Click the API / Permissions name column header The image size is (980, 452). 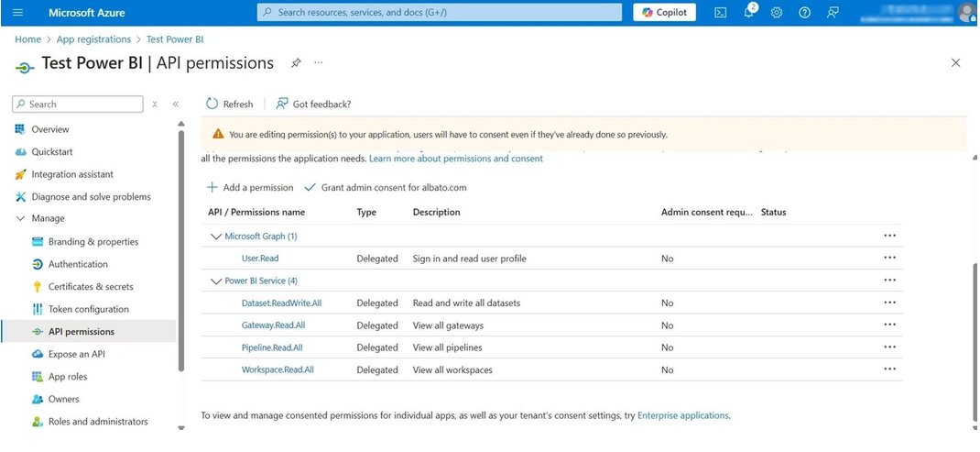[x=256, y=212]
